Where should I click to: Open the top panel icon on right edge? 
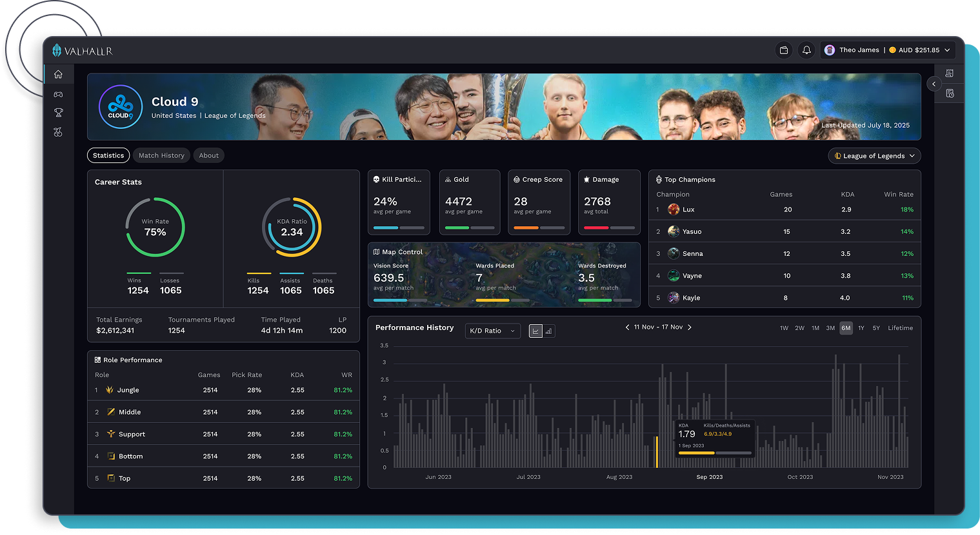[x=949, y=73]
